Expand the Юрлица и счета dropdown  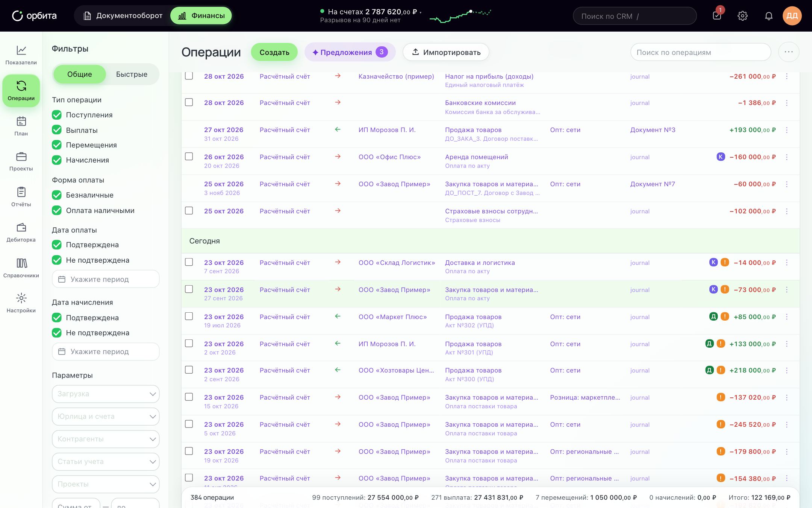106,416
